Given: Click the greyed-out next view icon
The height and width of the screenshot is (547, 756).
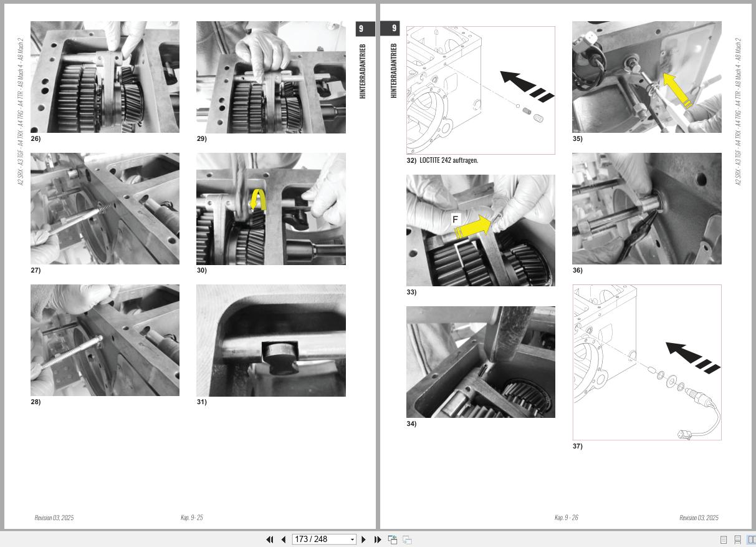Looking at the screenshot, I should pyautogui.click(x=407, y=540).
